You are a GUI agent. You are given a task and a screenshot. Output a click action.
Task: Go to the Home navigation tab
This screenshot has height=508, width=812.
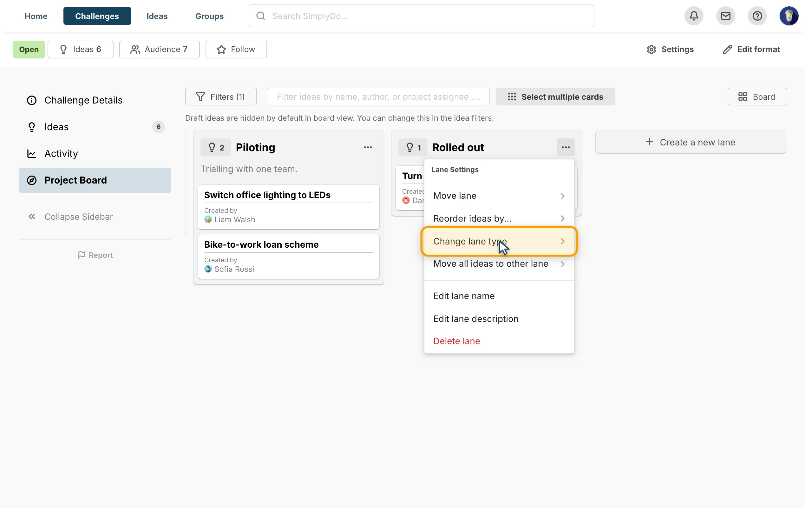(36, 16)
